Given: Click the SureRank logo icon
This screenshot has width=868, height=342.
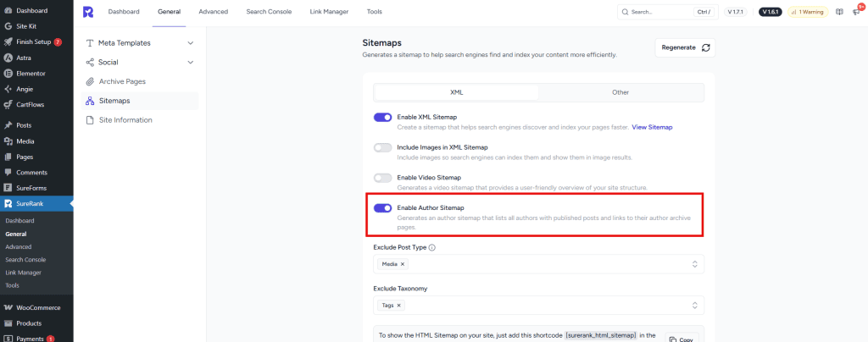Looking at the screenshot, I should [89, 12].
